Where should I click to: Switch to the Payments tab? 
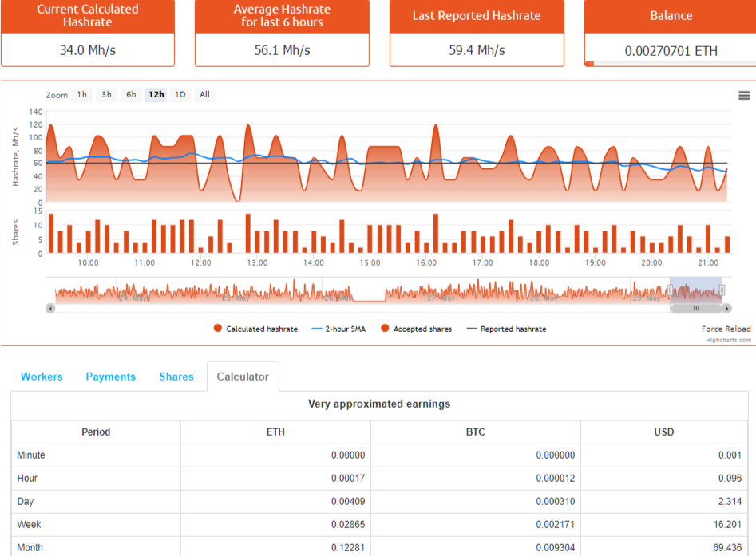coord(110,377)
